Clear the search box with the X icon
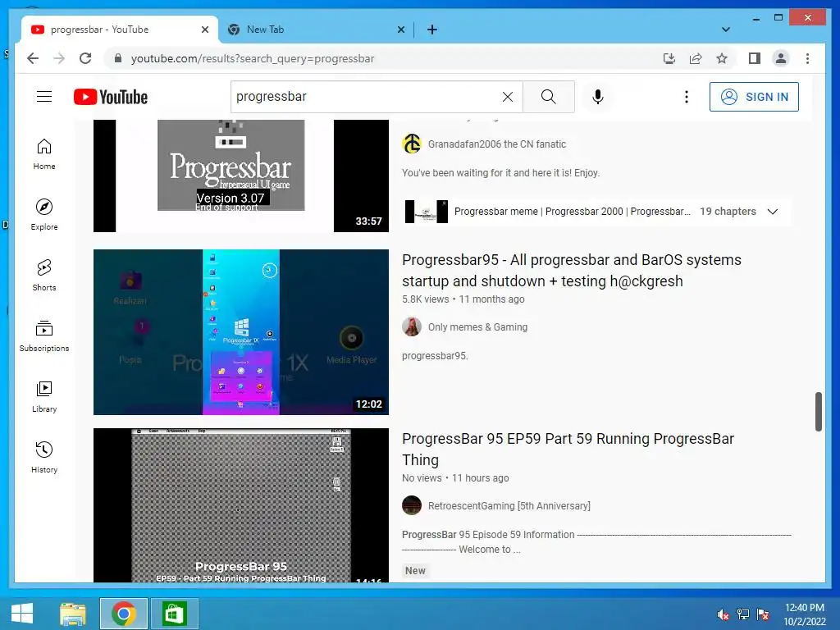The image size is (840, 630). [x=507, y=97]
